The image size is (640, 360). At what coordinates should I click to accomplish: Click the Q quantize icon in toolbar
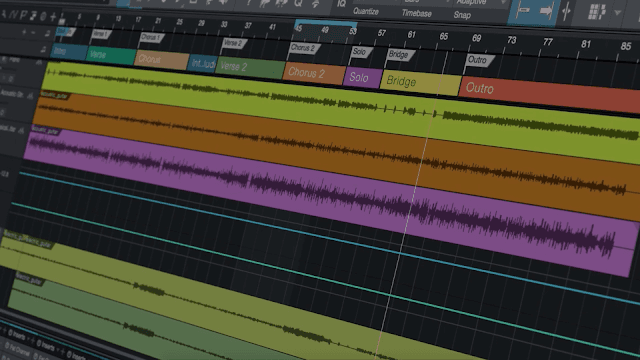click(298, 3)
